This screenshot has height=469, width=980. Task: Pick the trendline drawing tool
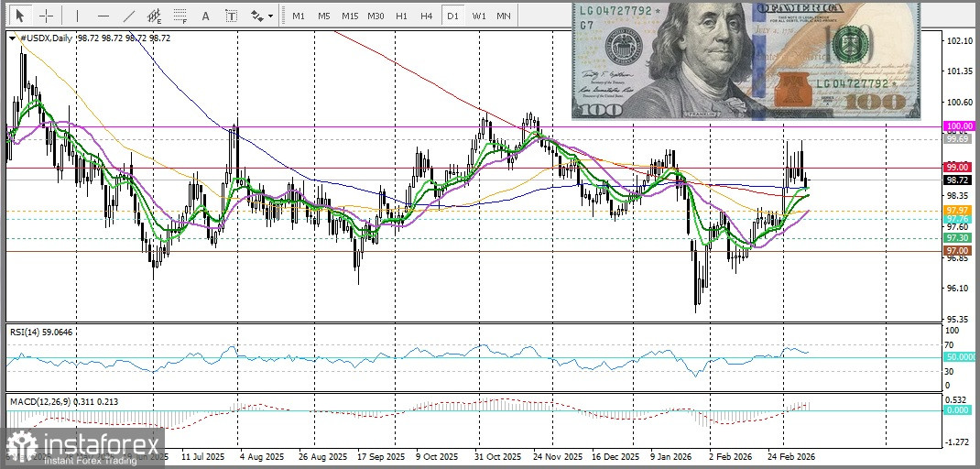(x=128, y=16)
